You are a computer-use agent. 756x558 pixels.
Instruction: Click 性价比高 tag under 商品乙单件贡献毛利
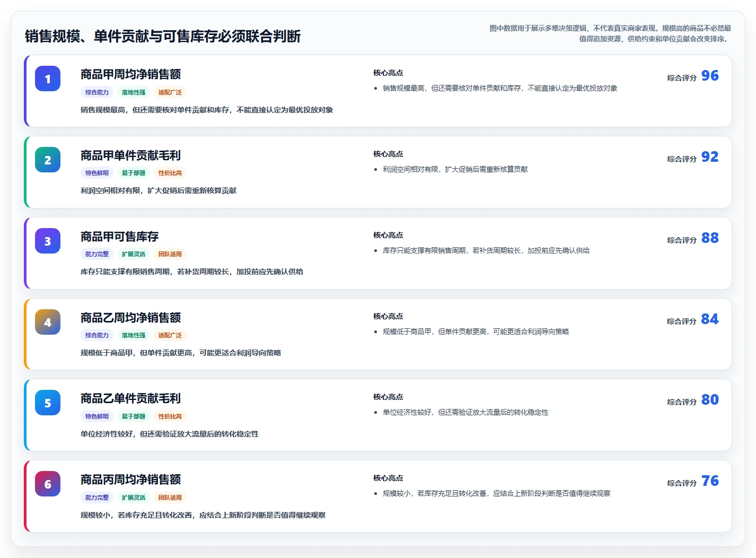(x=170, y=416)
